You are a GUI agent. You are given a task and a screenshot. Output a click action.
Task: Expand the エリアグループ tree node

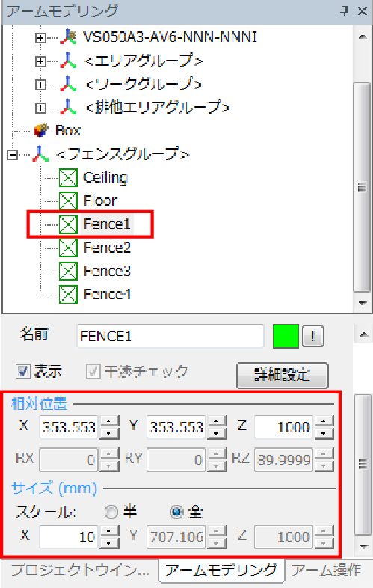[40, 61]
